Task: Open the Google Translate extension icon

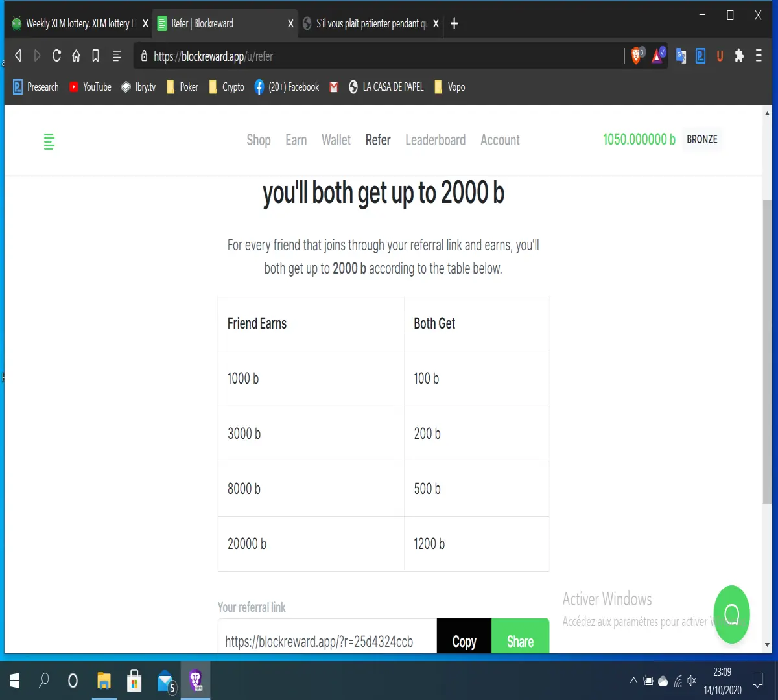Action: point(681,56)
